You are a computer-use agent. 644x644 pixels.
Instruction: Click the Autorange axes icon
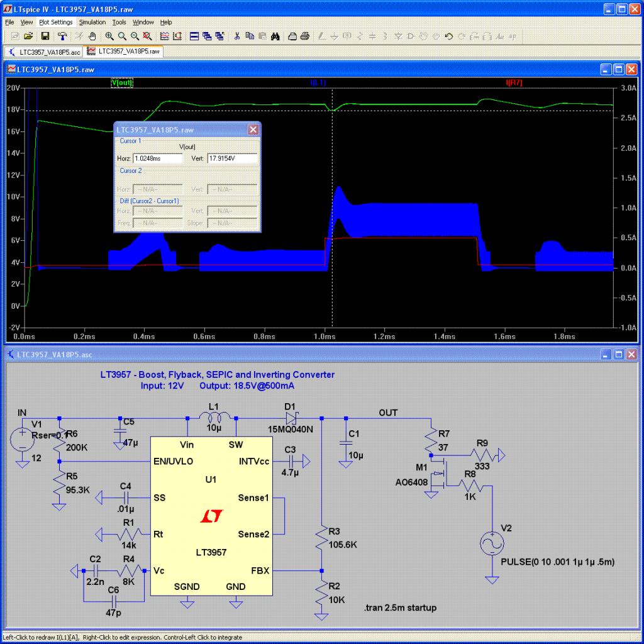click(x=177, y=36)
